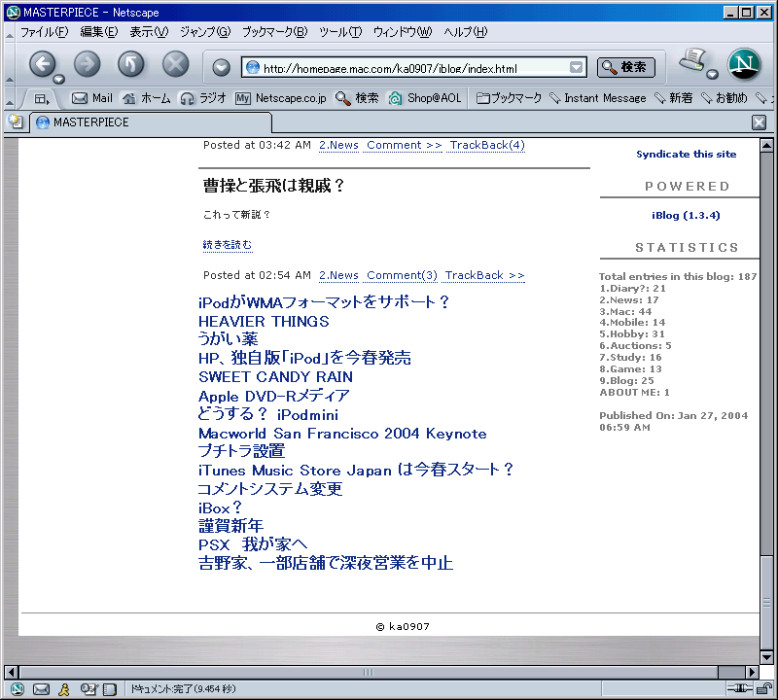Open the iBox？ entry link

point(220,508)
